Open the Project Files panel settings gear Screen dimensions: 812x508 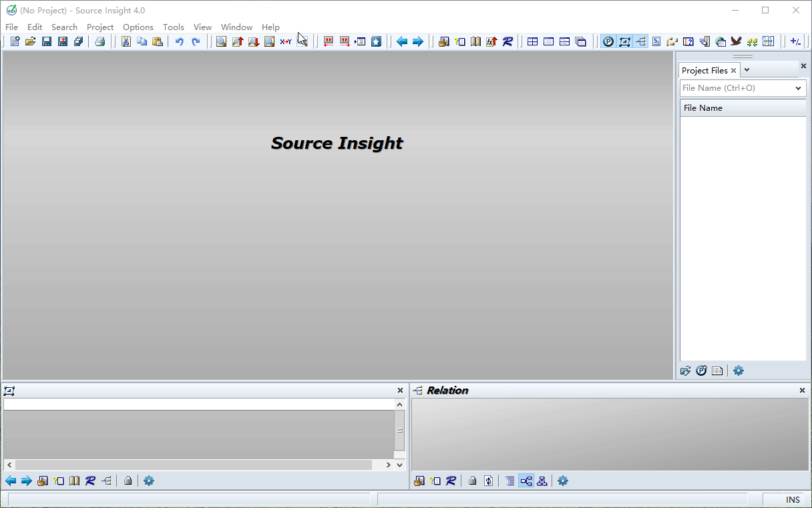pyautogui.click(x=738, y=370)
